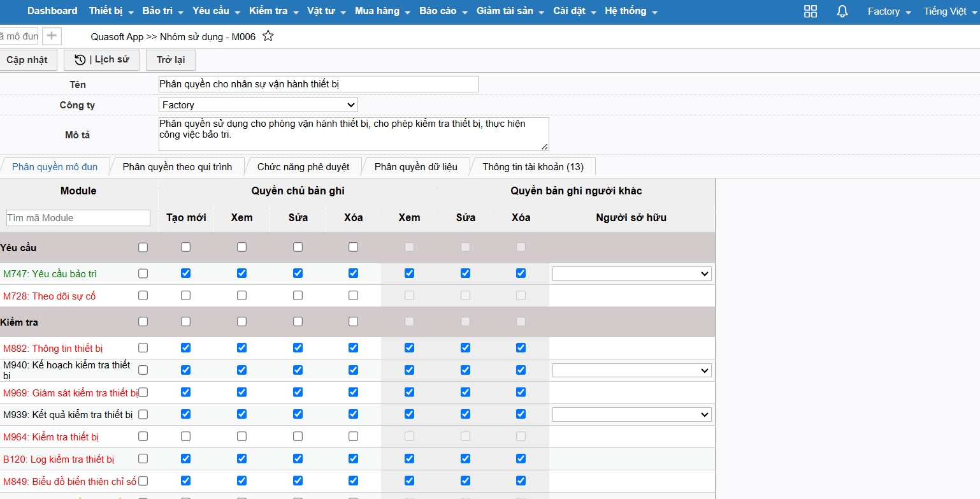Open the Tiếng Việt language dropdown

tap(949, 11)
